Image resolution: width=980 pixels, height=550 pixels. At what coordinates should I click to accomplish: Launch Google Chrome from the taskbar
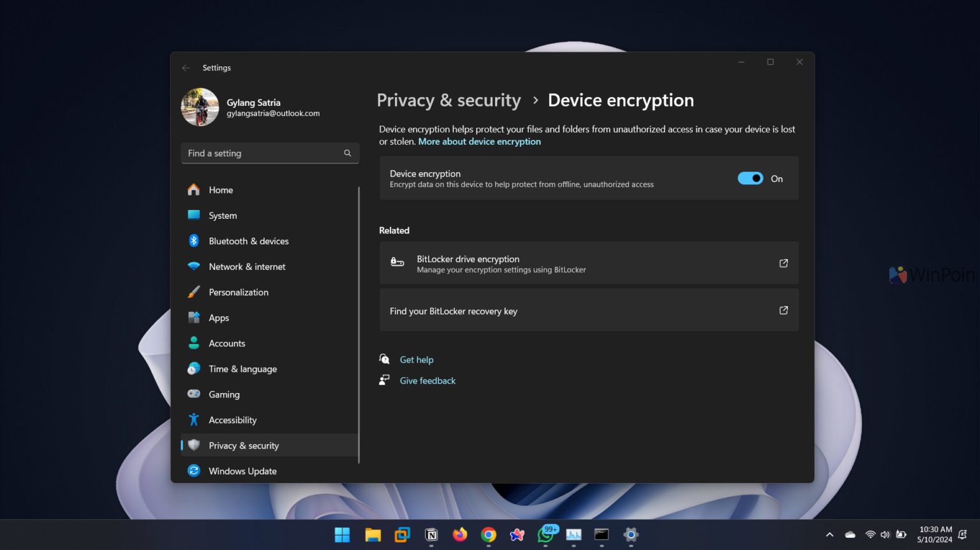pyautogui.click(x=488, y=535)
